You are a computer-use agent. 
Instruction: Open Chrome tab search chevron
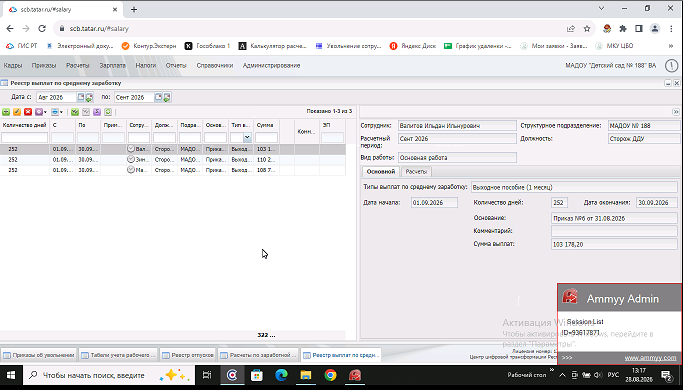(x=601, y=9)
